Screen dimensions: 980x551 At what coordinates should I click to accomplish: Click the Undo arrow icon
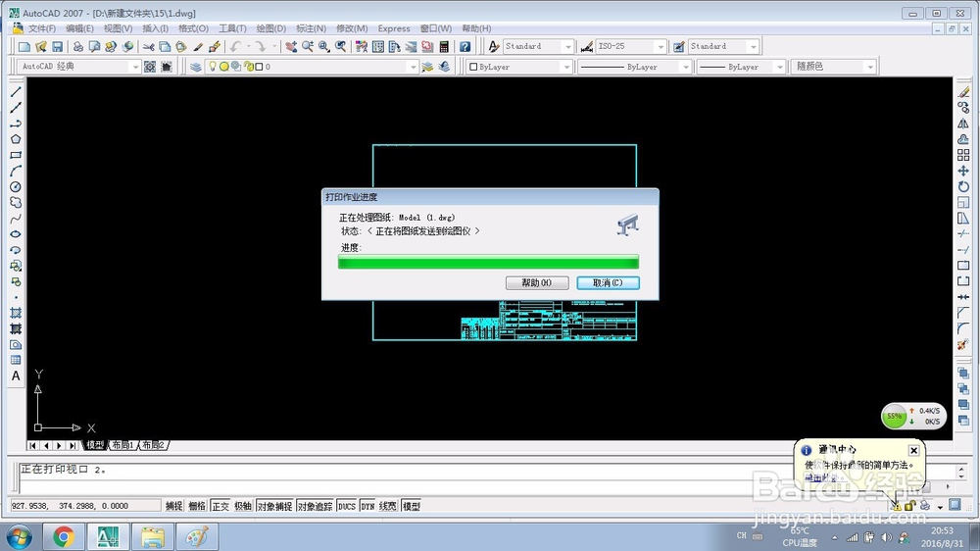point(235,46)
